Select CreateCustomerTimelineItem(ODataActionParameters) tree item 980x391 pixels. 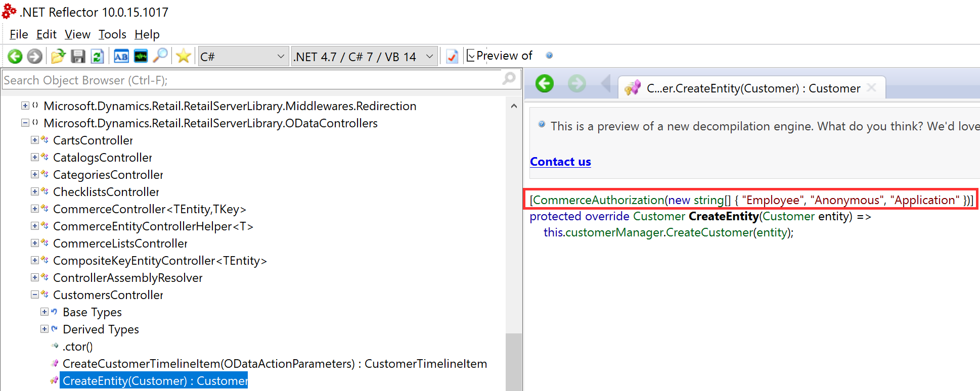coord(275,364)
